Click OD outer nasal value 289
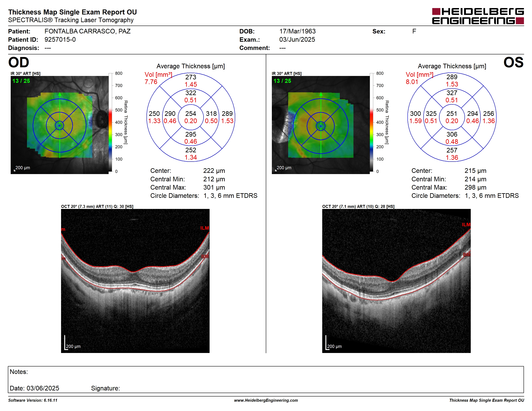The width and height of the screenshot is (532, 411). pyautogui.click(x=227, y=114)
